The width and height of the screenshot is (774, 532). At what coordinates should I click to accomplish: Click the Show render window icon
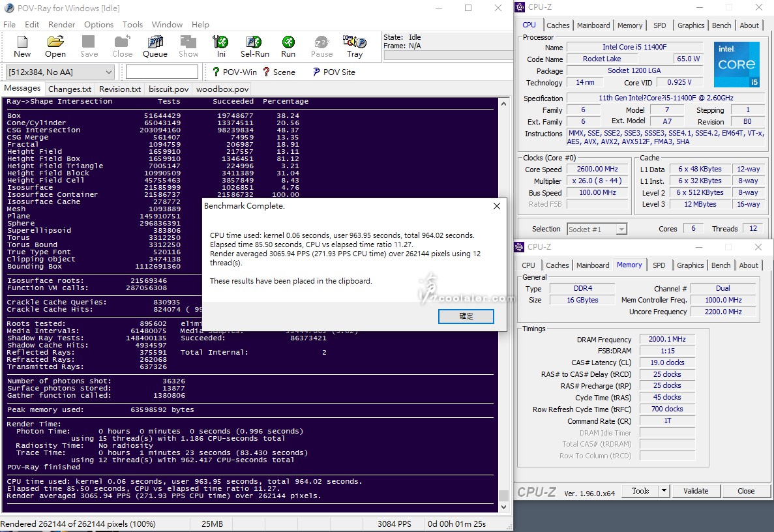188,47
